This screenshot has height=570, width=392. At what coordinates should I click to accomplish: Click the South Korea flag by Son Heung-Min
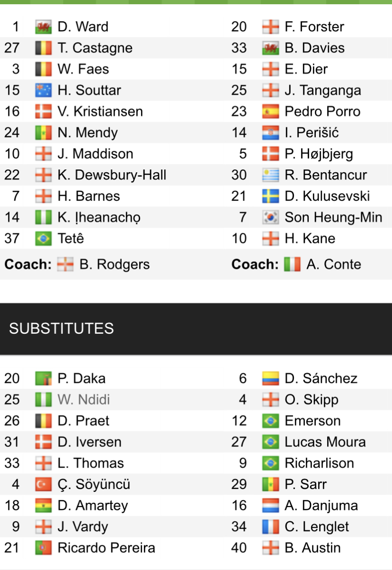[270, 218]
